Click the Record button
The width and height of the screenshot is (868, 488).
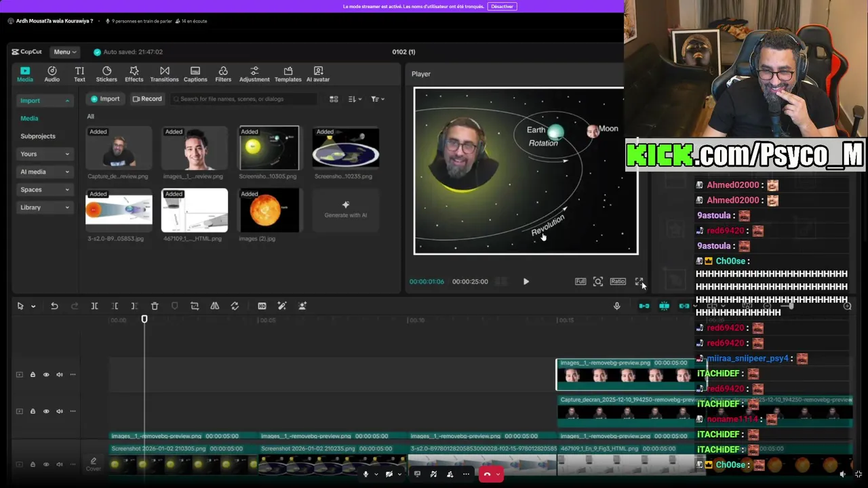[x=147, y=99]
